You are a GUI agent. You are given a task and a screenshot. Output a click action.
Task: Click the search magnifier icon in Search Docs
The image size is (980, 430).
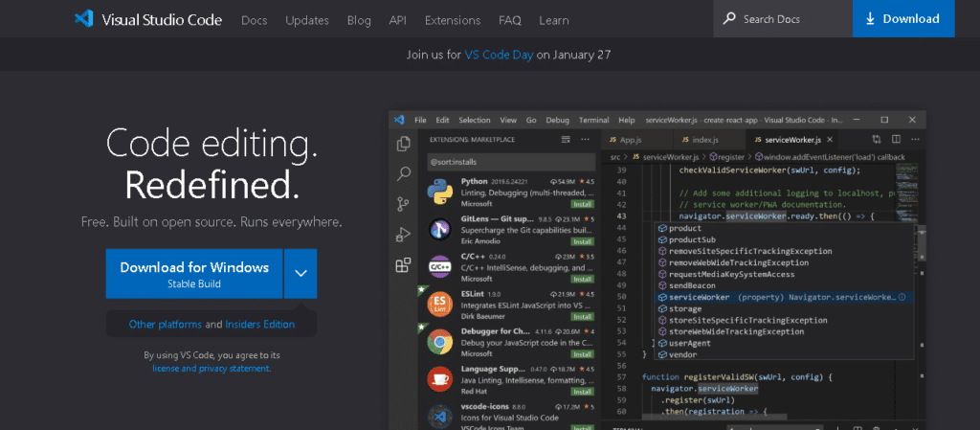[728, 19]
